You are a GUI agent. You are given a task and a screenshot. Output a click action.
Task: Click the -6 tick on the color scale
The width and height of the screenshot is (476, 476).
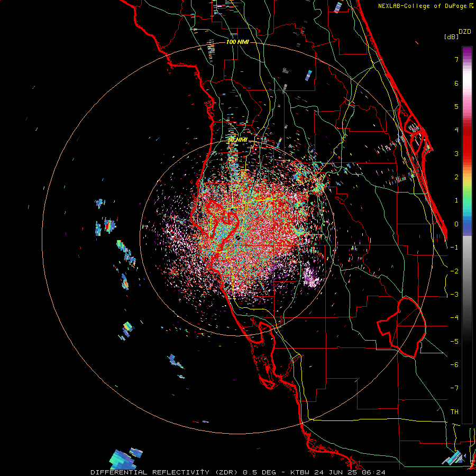pos(454,365)
